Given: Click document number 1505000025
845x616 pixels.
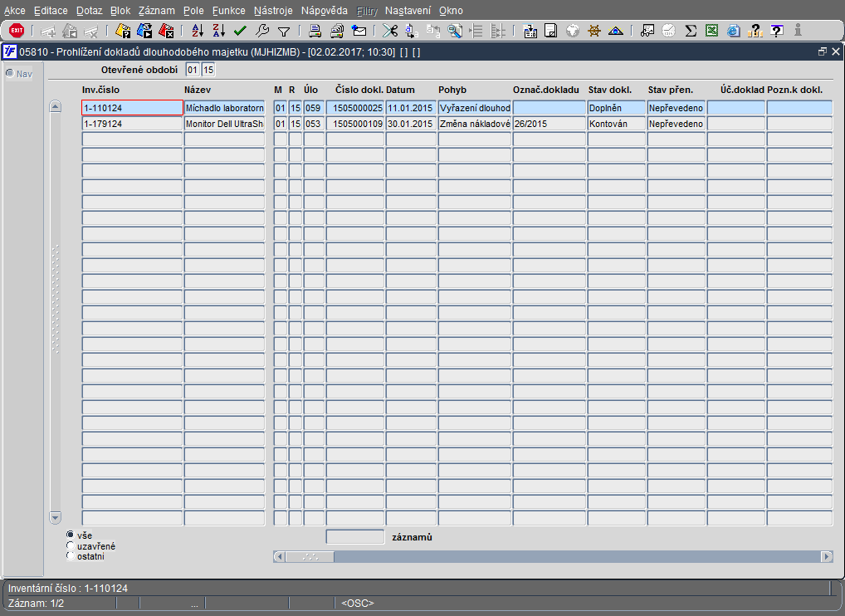Looking at the screenshot, I should point(355,108).
